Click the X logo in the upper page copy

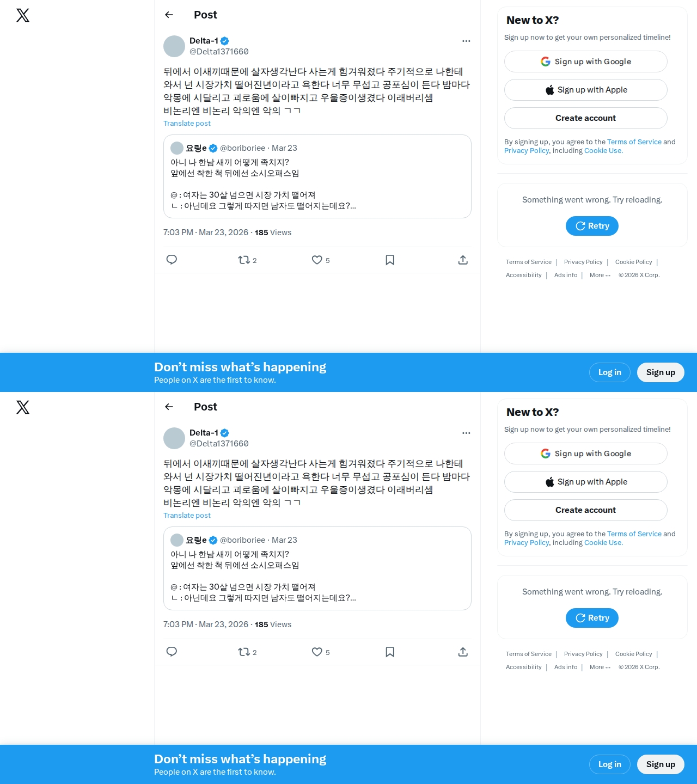point(23,15)
